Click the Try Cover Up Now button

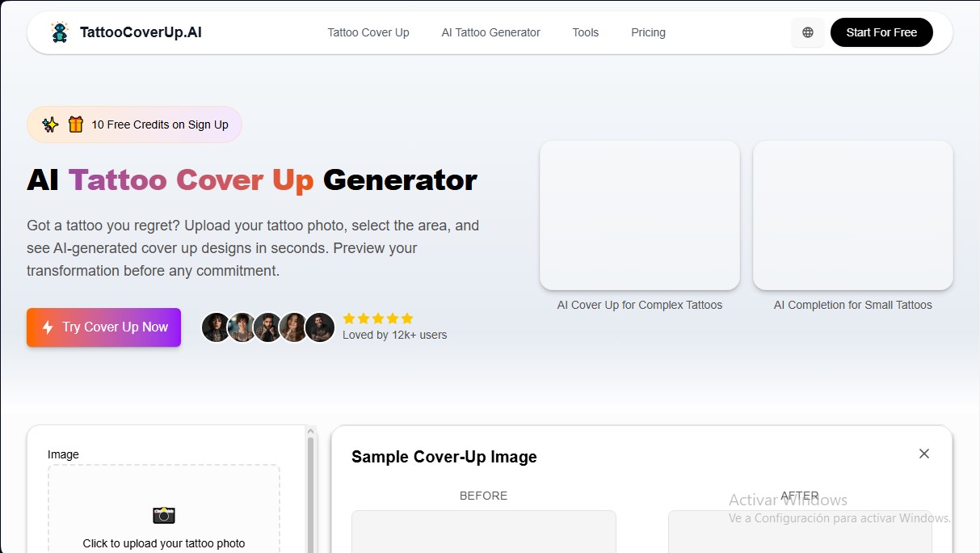[103, 327]
